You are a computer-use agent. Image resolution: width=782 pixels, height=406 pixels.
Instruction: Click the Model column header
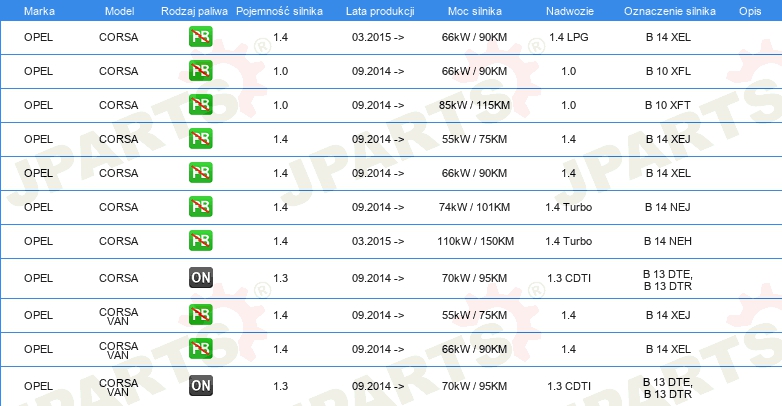click(x=119, y=11)
